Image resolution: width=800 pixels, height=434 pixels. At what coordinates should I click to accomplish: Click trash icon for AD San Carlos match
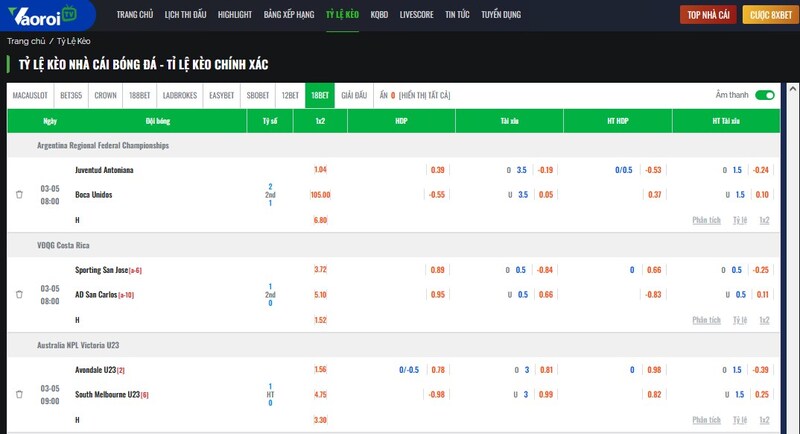[x=19, y=295]
